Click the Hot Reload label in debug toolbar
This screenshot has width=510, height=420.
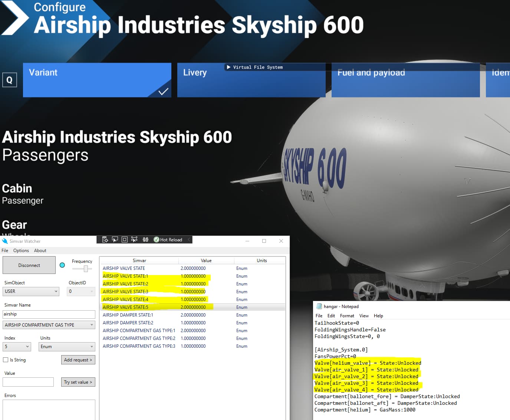171,240
